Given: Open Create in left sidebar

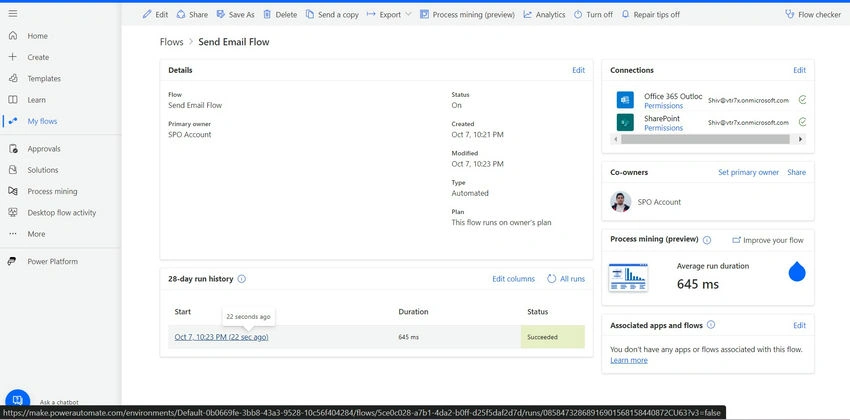Looking at the screenshot, I should coord(38,57).
